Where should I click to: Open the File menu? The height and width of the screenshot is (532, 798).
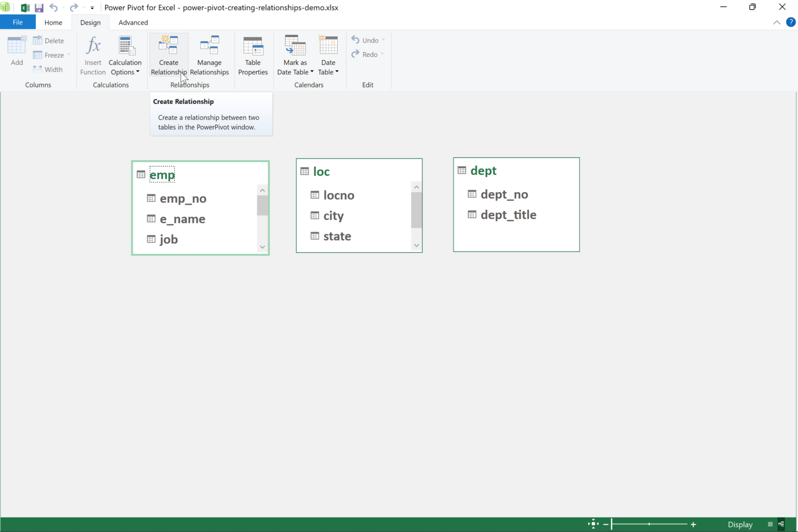tap(17, 22)
